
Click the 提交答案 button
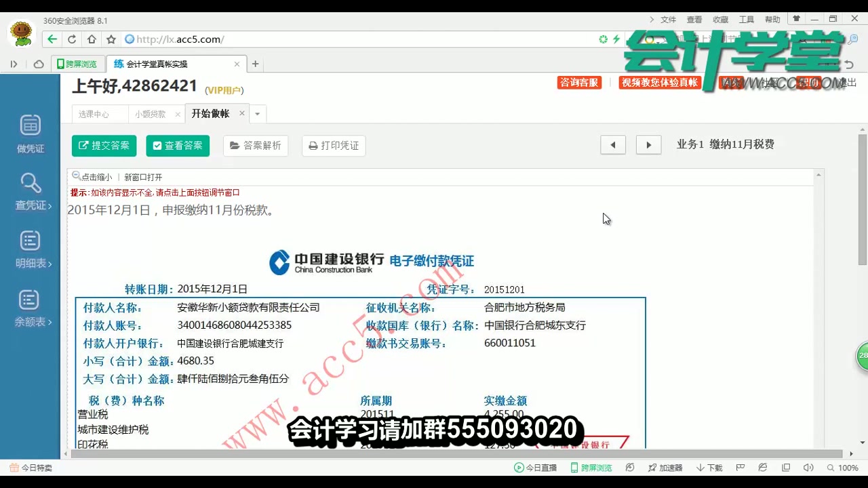[x=104, y=146]
